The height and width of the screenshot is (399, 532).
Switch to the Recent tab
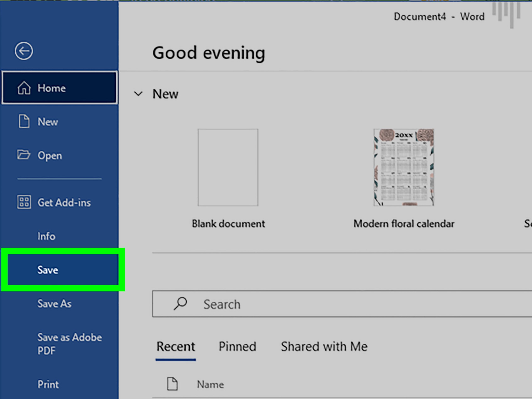coord(176,347)
